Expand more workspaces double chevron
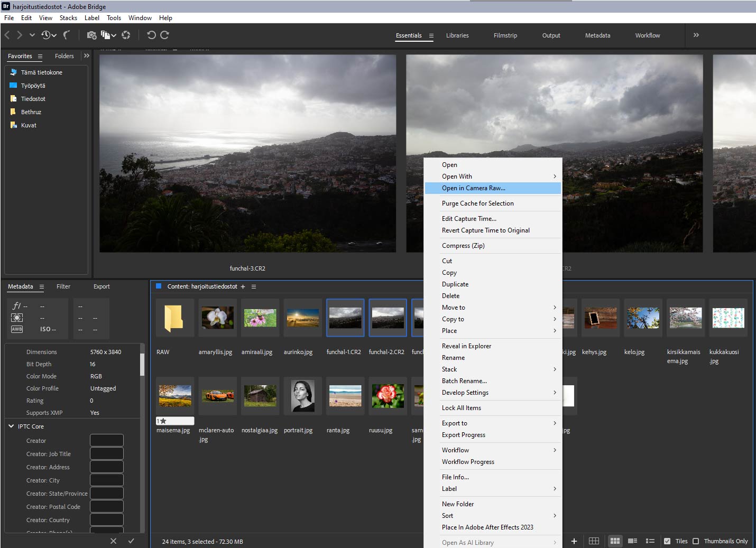Image resolution: width=756 pixels, height=548 pixels. (696, 35)
